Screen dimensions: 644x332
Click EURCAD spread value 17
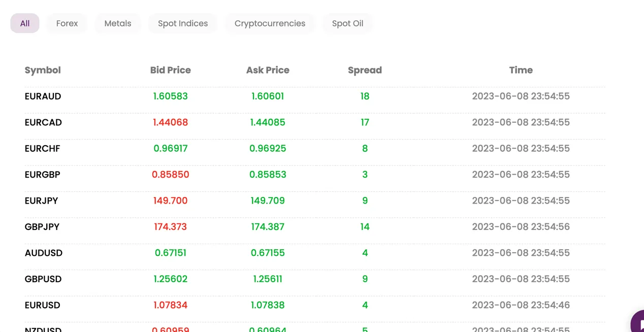[x=365, y=122]
